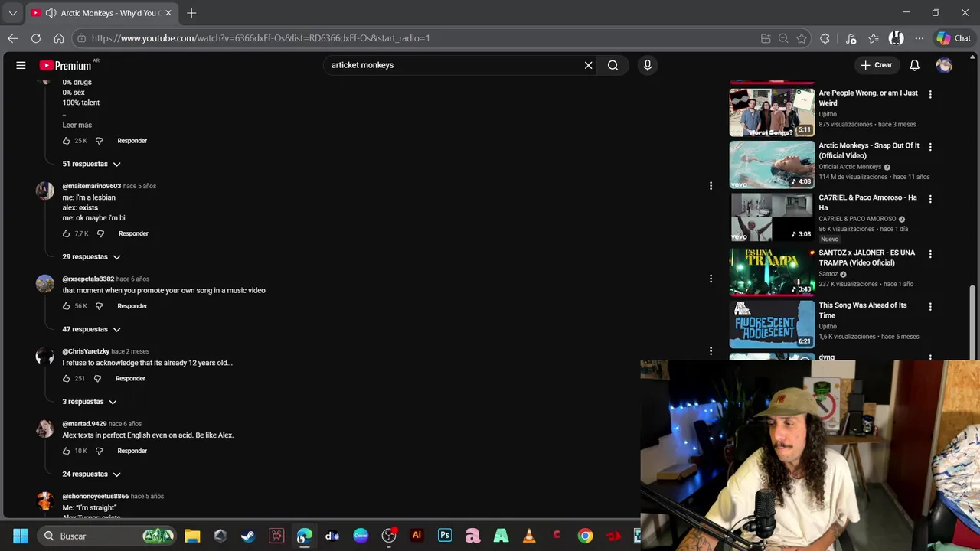The width and height of the screenshot is (980, 551).
Task: Open Photoshop from the taskbar
Action: 445,536
